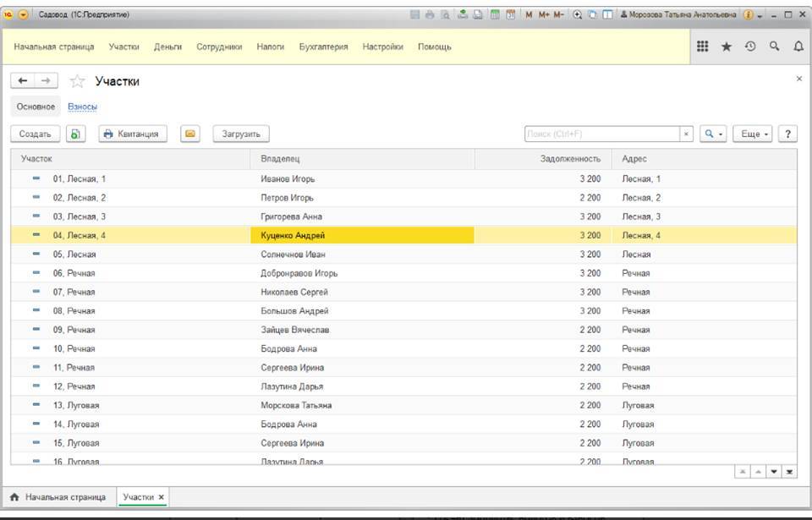Add Участки to favorites with star
The image size is (812, 520).
point(77,81)
